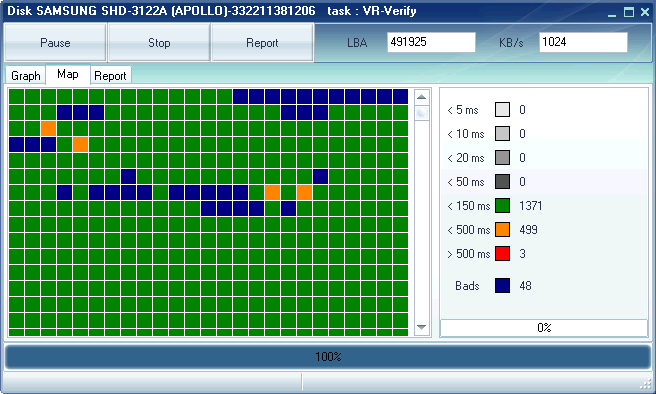Click the < 5 ms light gray swatch
656x394 pixels.
click(502, 110)
